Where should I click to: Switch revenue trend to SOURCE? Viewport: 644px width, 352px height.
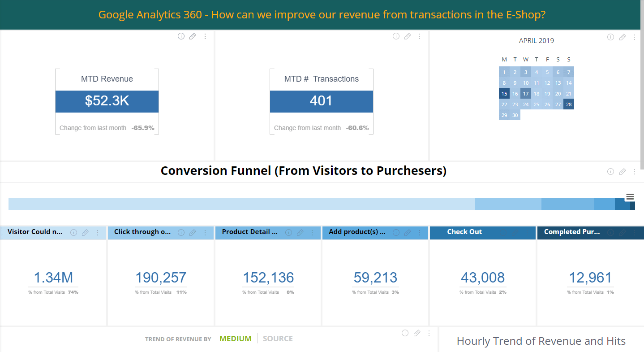coord(278,339)
